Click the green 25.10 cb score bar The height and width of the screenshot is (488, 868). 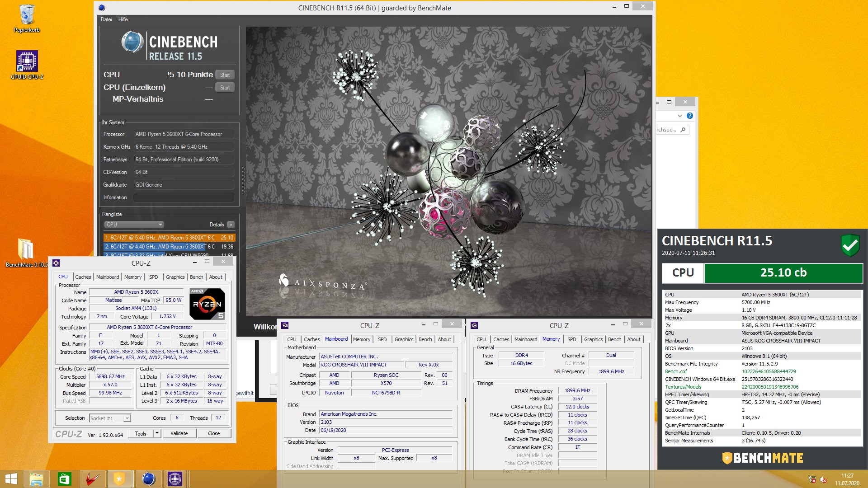pos(783,273)
